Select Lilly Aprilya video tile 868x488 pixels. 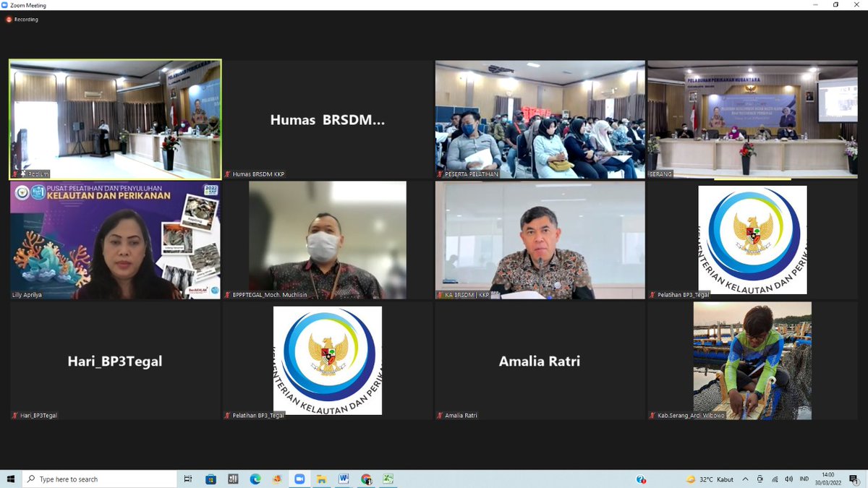(115, 240)
